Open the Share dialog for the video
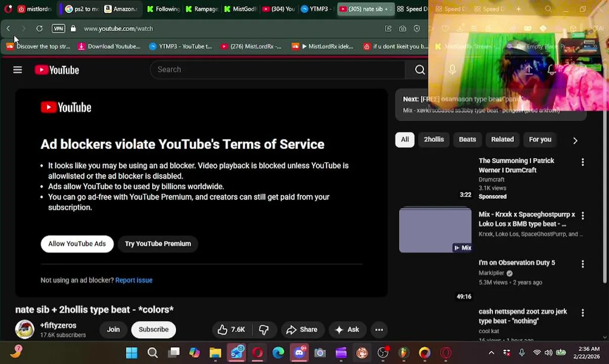Screen dimensions: 609x364 point(302,330)
